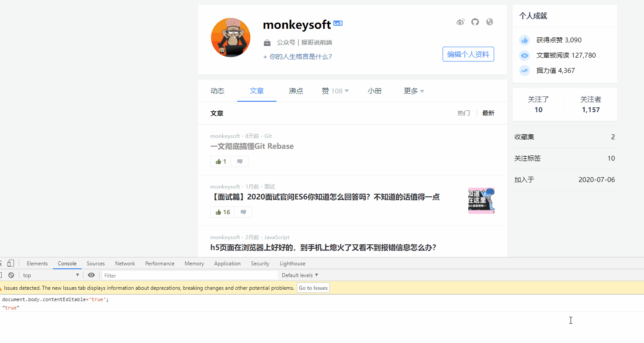Click the monkeysoft profile name heading
This screenshot has height=343, width=644.
(x=297, y=25)
